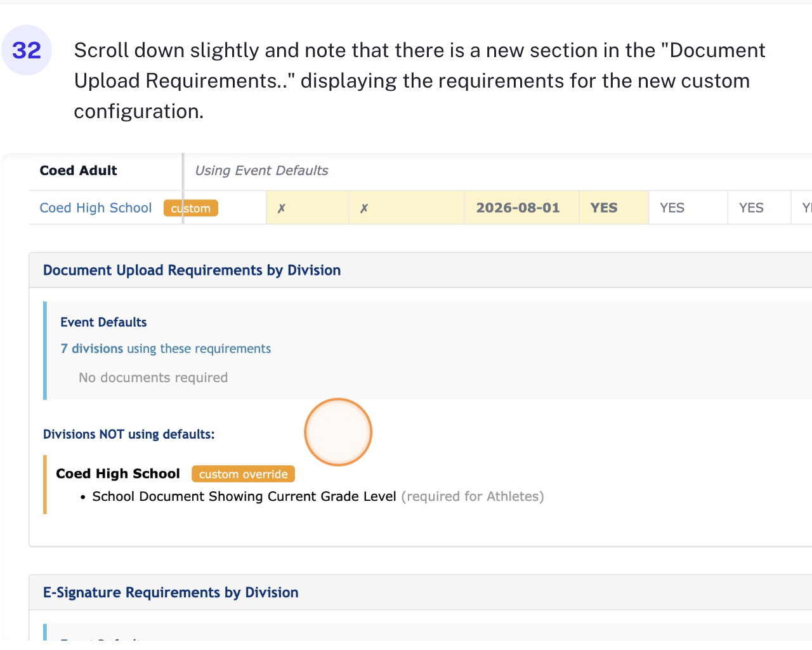Open "7 divisions using these requirements" link
The height and width of the screenshot is (650, 812).
tap(166, 348)
